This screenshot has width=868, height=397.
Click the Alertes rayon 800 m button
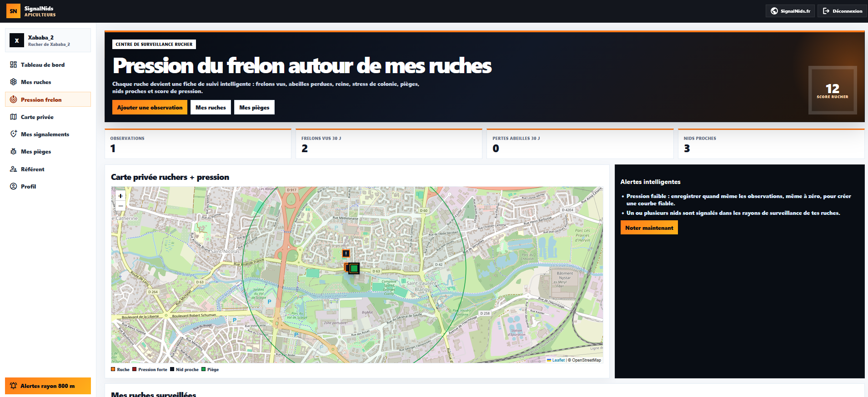(48, 386)
